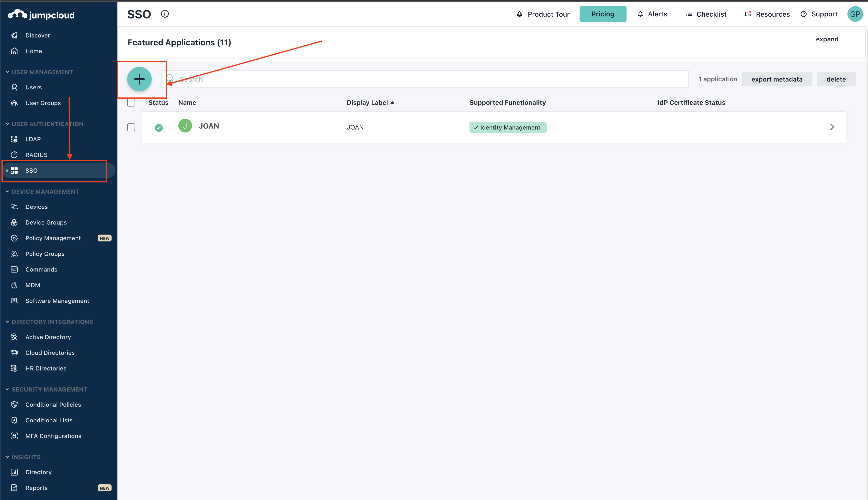Collapse the SECURITY MANAGEMENT section
The image size is (868, 500).
click(7, 389)
